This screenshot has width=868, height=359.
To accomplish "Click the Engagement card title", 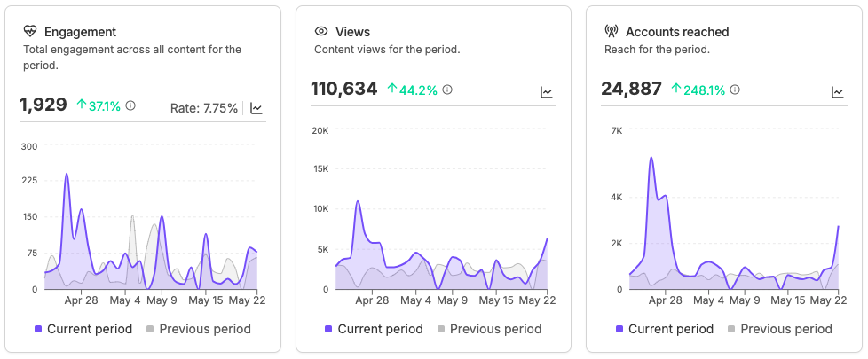I will pos(80,32).
